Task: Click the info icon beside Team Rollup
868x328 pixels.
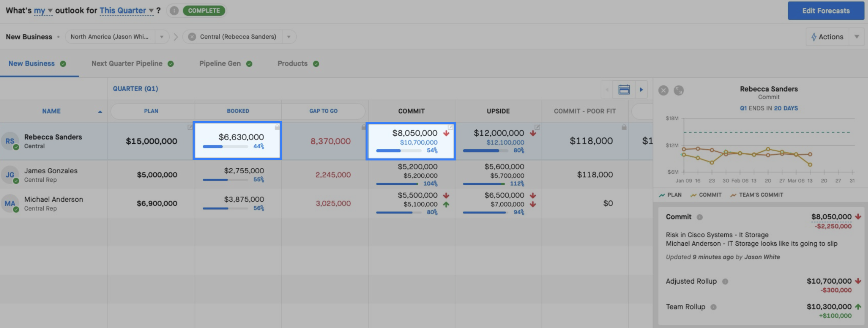Action: point(713,307)
